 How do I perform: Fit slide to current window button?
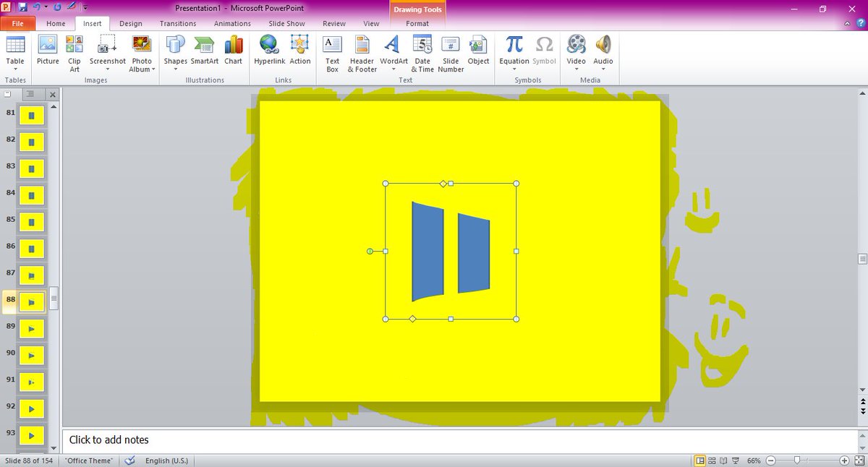[859, 460]
